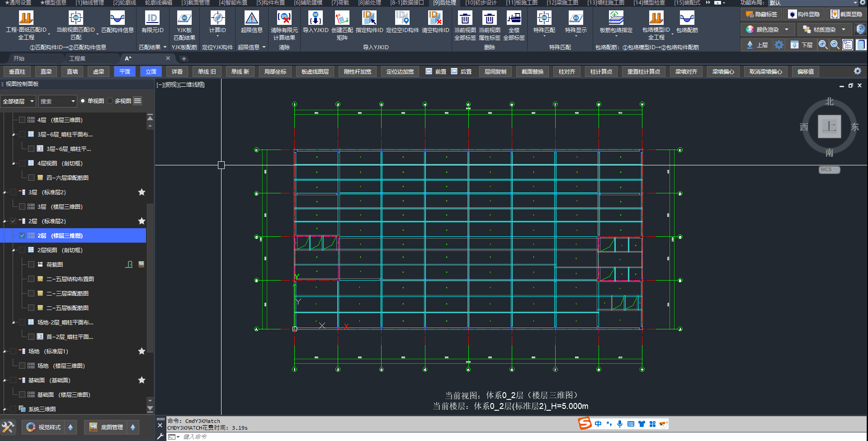Select the 多视图 radio button
This screenshot has height=441, width=868.
click(x=110, y=101)
